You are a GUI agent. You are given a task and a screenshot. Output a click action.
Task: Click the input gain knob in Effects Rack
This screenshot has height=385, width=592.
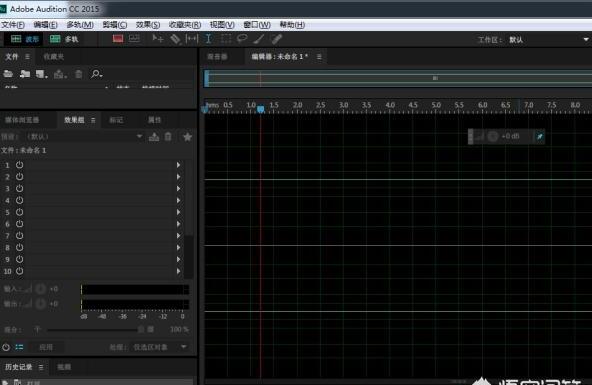pyautogui.click(x=40, y=289)
